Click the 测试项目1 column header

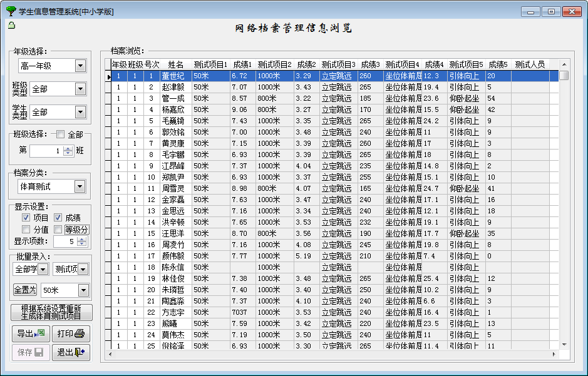pos(211,64)
